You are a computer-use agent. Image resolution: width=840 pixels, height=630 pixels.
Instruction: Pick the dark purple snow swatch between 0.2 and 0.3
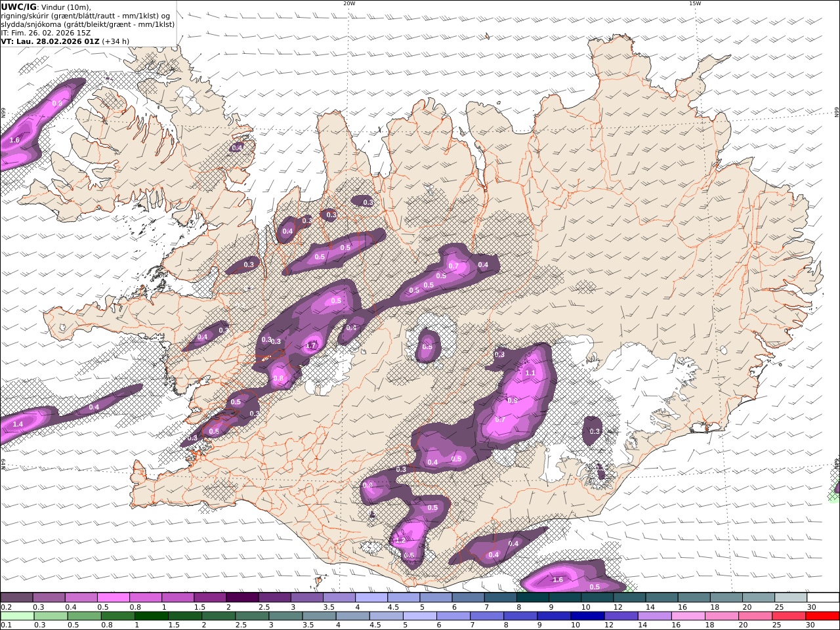point(16,598)
